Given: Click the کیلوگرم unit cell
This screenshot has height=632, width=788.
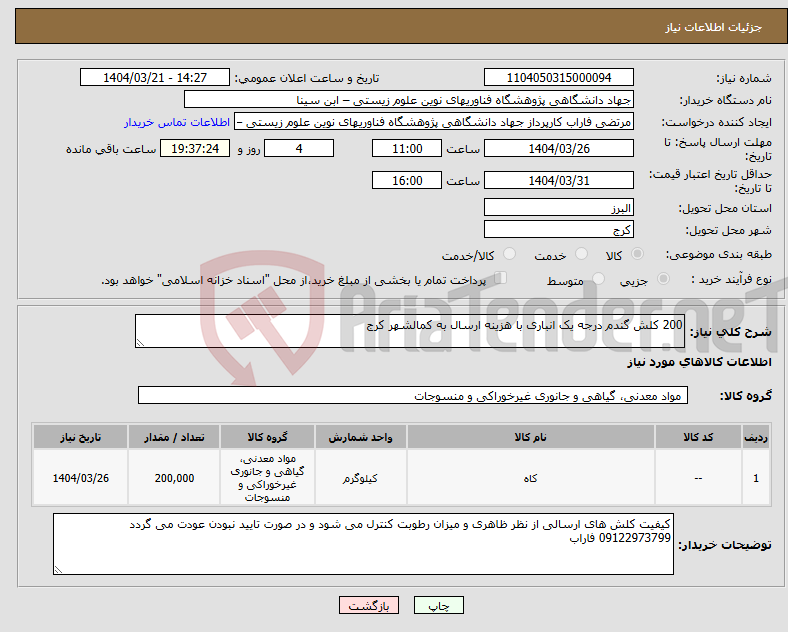Looking at the screenshot, I should point(360,478).
